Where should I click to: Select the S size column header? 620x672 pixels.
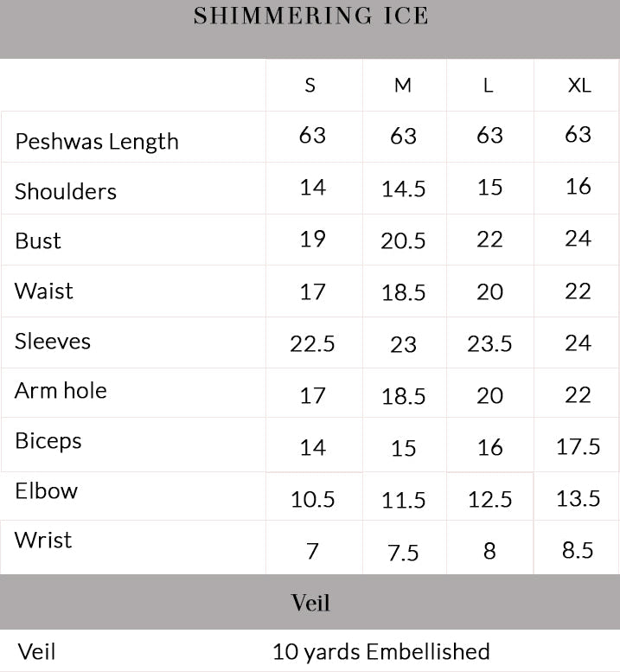click(310, 86)
